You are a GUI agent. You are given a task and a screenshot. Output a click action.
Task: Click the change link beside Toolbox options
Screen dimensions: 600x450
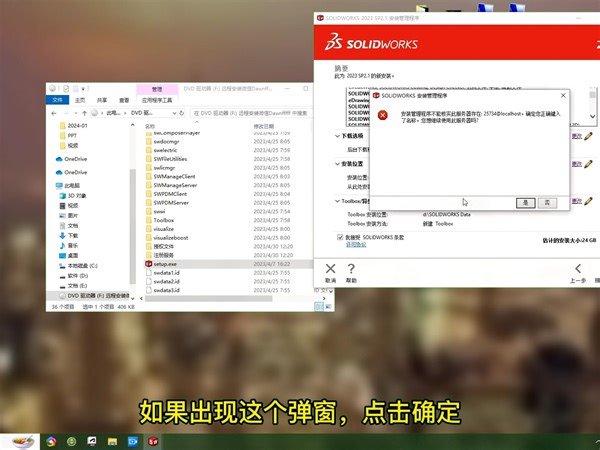577,201
